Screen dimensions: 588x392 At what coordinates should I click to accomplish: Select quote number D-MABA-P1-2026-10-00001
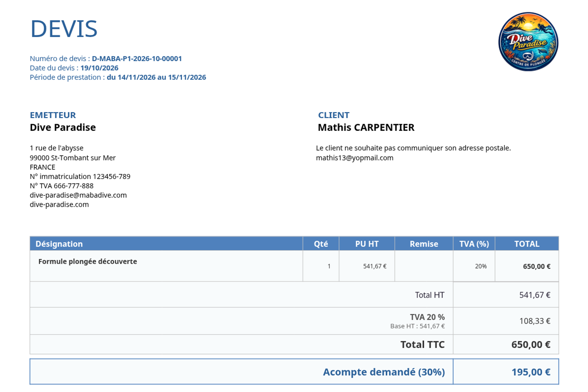(137, 59)
